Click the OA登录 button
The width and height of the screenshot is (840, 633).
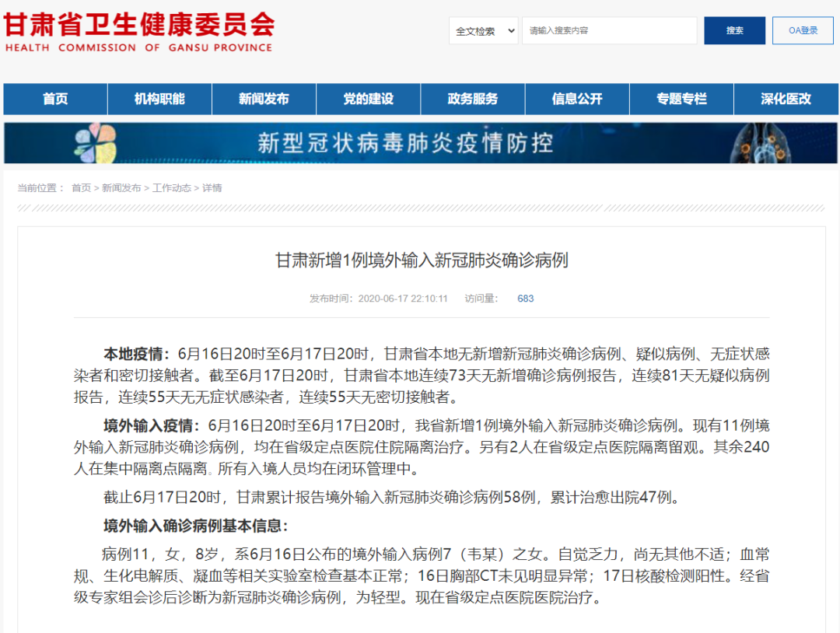pos(803,31)
